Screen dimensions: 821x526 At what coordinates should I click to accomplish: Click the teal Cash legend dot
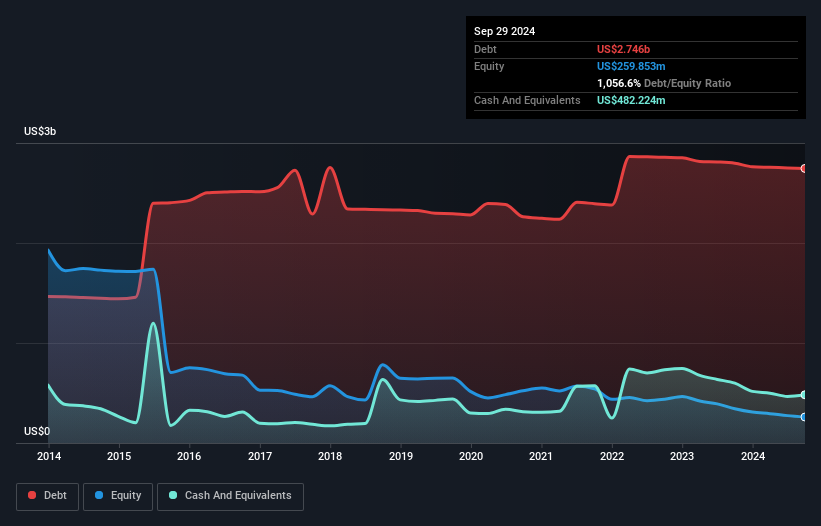[x=173, y=495]
